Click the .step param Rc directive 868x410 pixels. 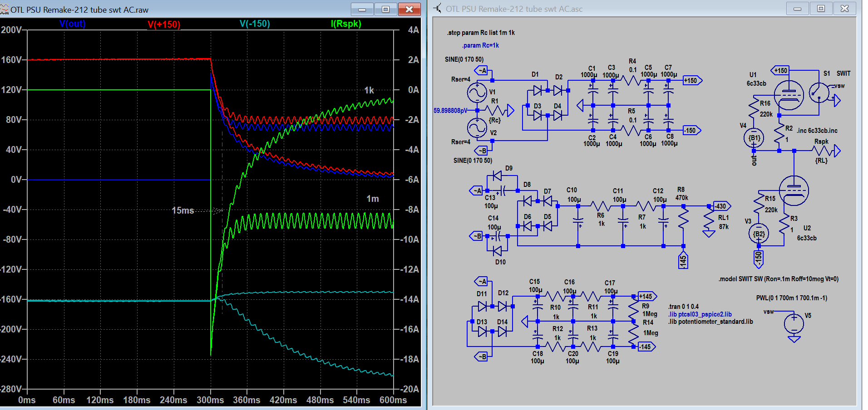click(481, 33)
